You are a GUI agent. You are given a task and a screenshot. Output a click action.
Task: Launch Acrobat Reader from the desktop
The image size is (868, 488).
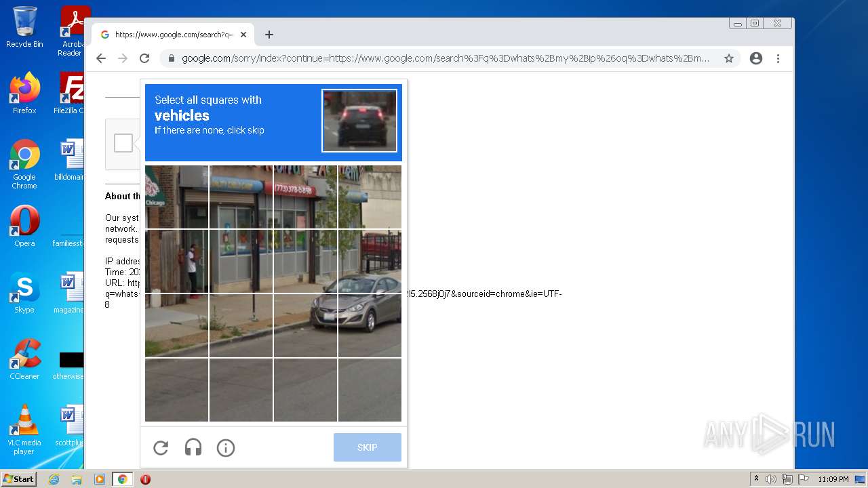point(72,31)
